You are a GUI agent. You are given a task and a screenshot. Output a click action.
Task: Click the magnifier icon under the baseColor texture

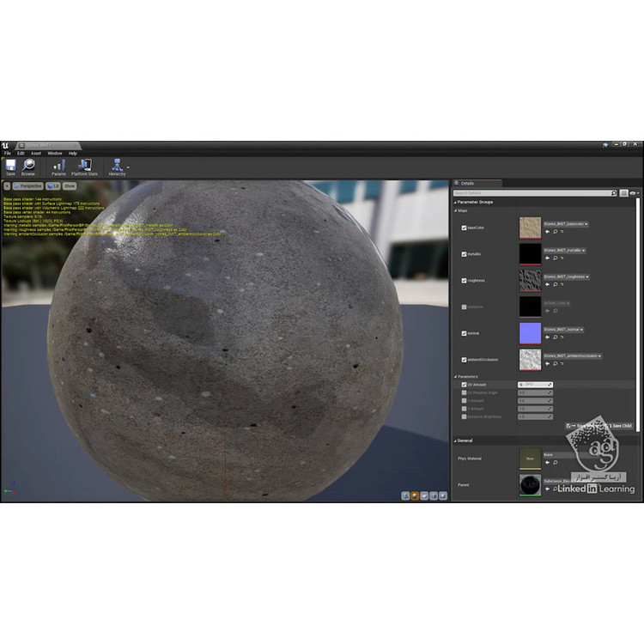555,232
